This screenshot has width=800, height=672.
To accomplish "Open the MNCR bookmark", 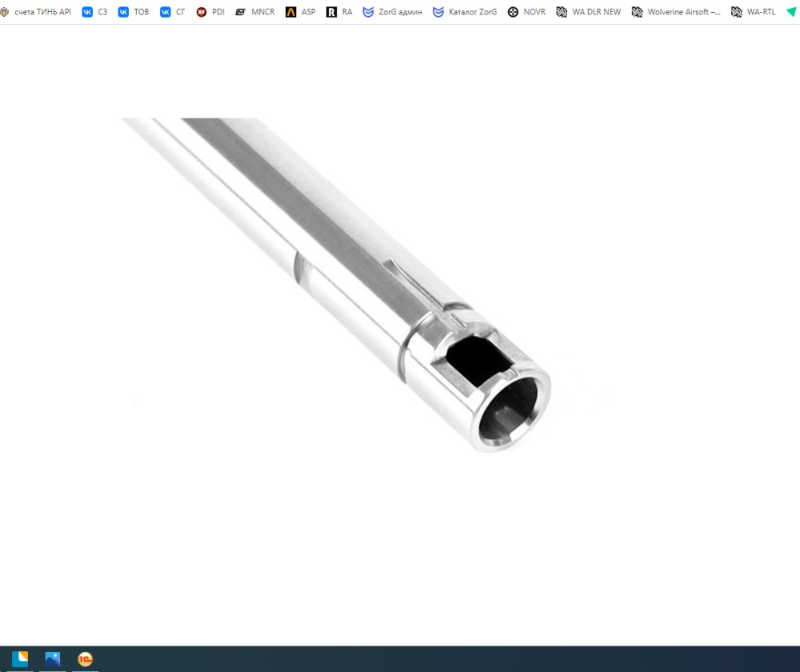I will pyautogui.click(x=255, y=12).
